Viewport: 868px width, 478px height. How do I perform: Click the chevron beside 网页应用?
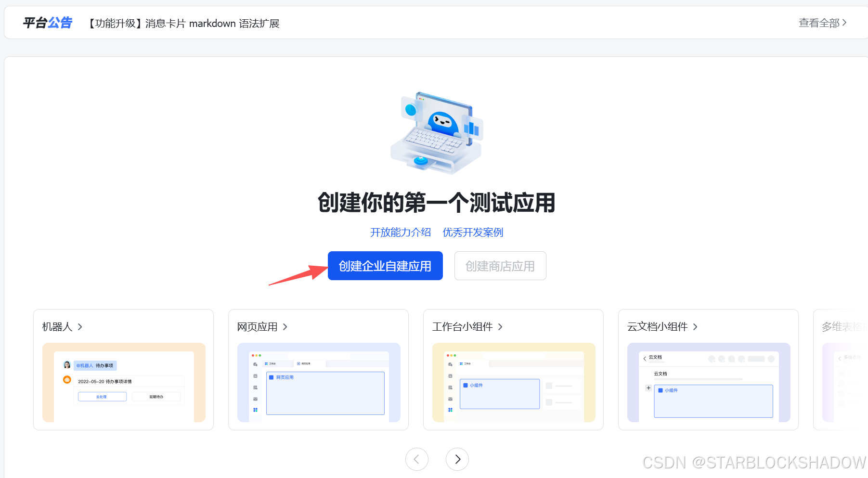coord(286,327)
